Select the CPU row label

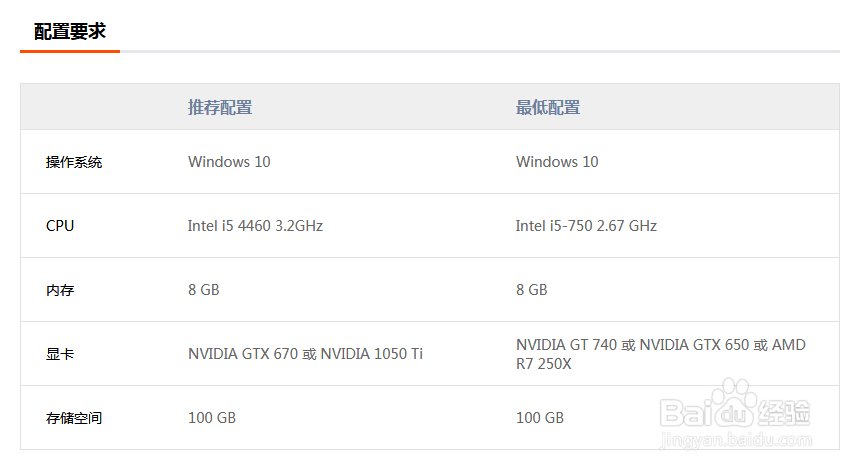pyautogui.click(x=60, y=226)
